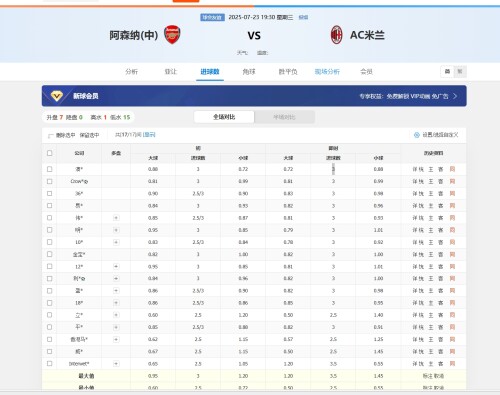Expand multi-line odds for the Interwet* row
Viewport: 500px width, 395px height.
coord(116,364)
